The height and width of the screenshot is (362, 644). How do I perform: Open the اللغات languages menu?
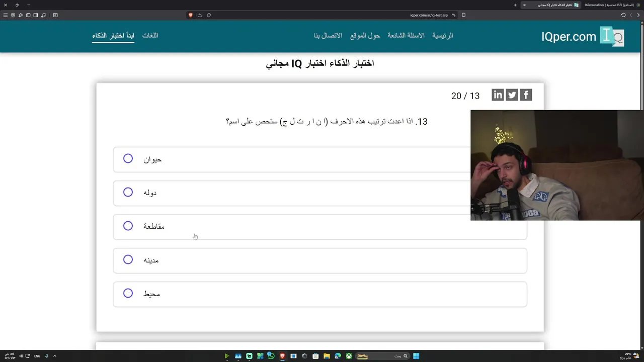tap(150, 36)
